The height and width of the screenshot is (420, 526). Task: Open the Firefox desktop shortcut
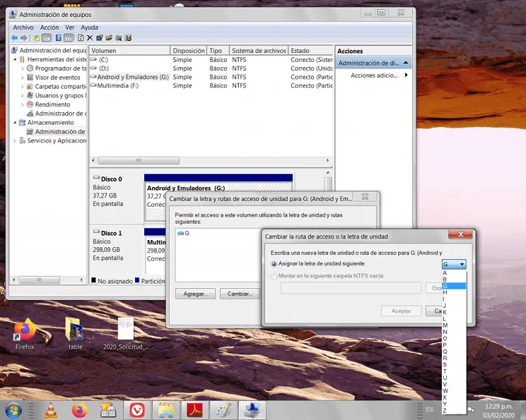(x=25, y=330)
